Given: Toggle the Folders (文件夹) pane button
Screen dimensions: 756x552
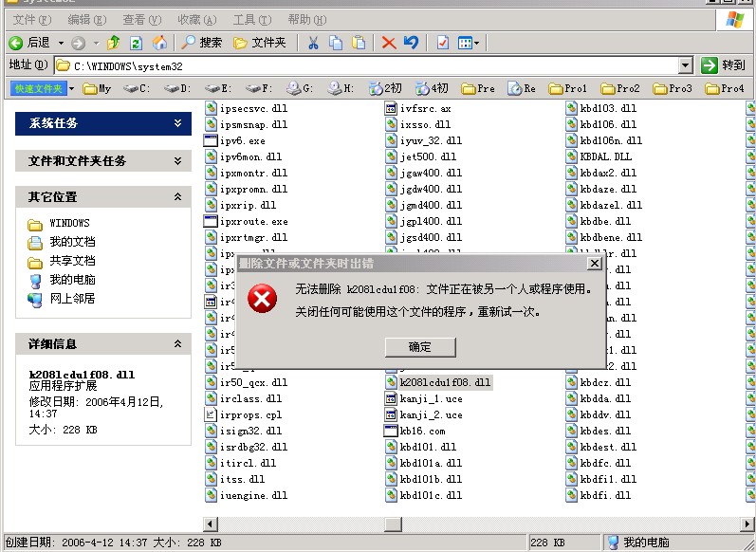Looking at the screenshot, I should [259, 43].
